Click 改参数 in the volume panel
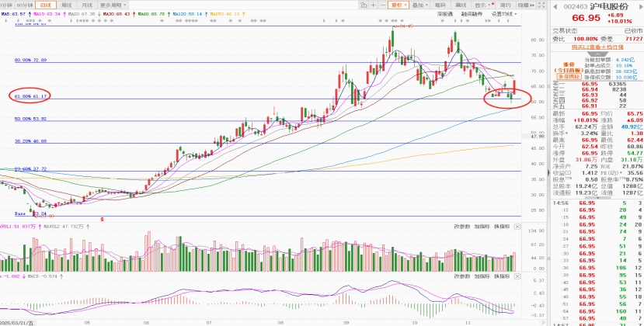The width and height of the screenshot is (644, 326). pyautogui.click(x=462, y=227)
